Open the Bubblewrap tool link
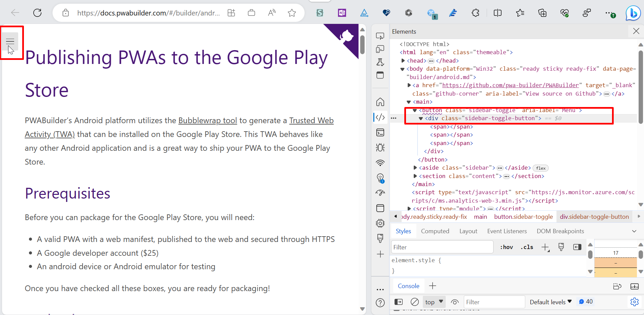Image resolution: width=644 pixels, height=315 pixels. [208, 120]
